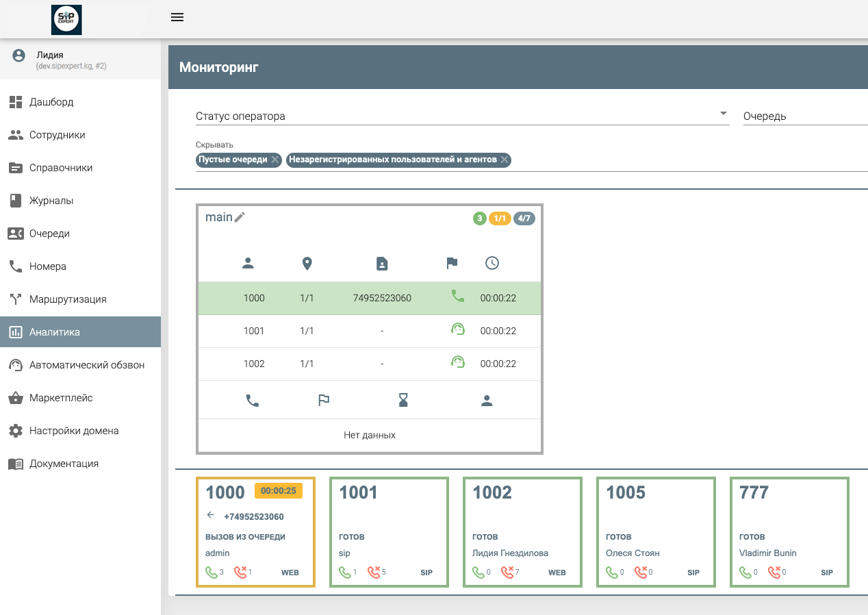The image size is (868, 615).
Task: Edit the main queue with pencil icon
Action: (x=240, y=217)
